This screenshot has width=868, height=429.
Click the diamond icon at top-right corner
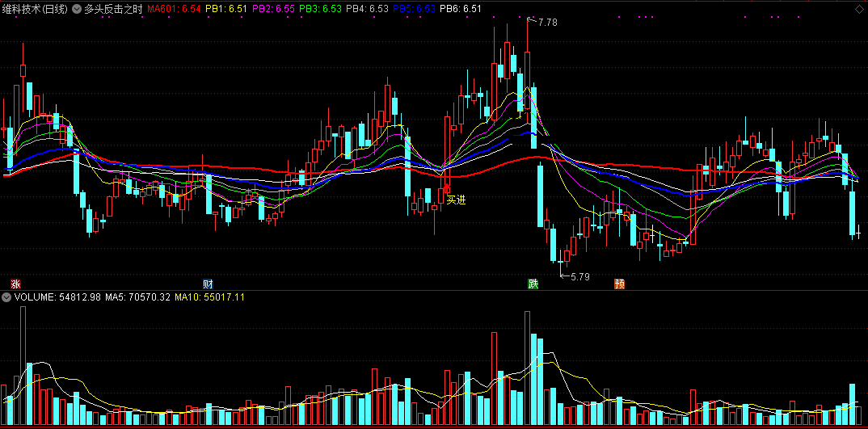click(x=859, y=9)
